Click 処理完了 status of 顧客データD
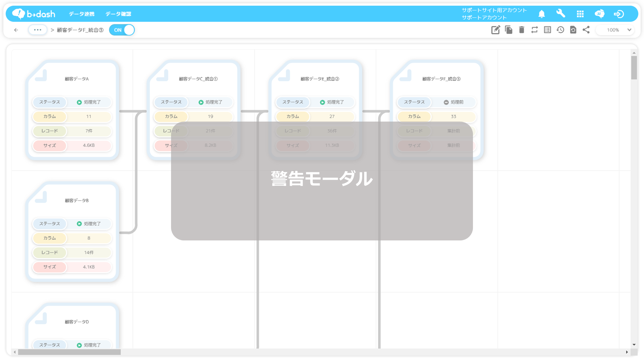Image resolution: width=644 pixels, height=362 pixels. (x=89, y=345)
